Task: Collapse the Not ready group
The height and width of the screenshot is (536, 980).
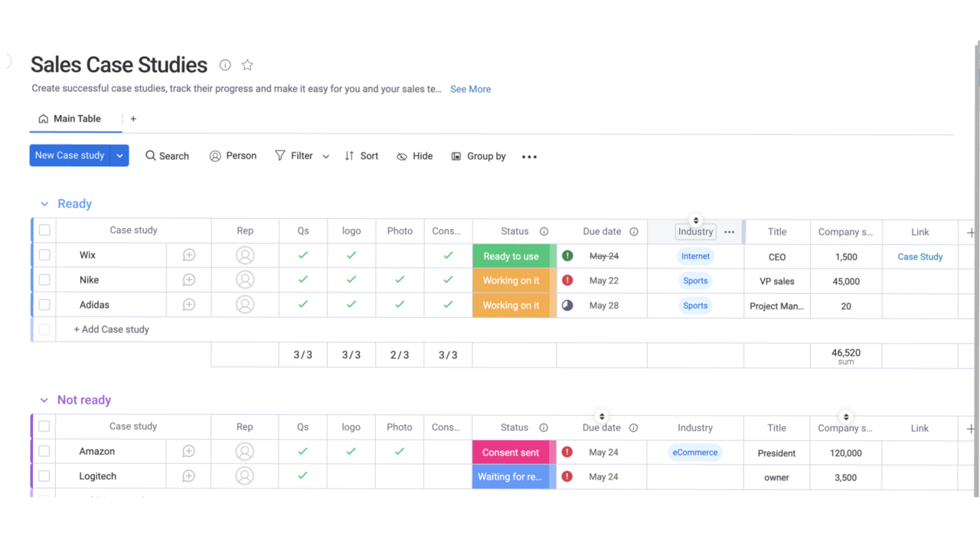Action: coord(44,400)
